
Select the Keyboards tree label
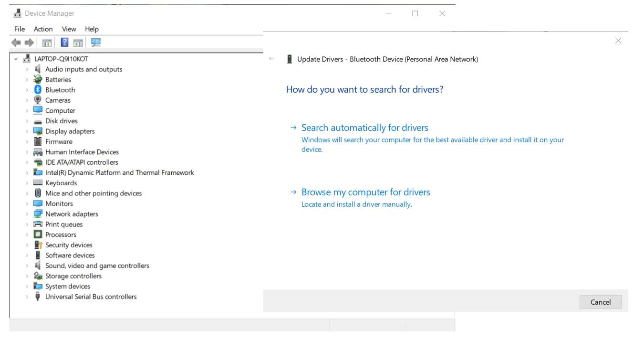(61, 183)
